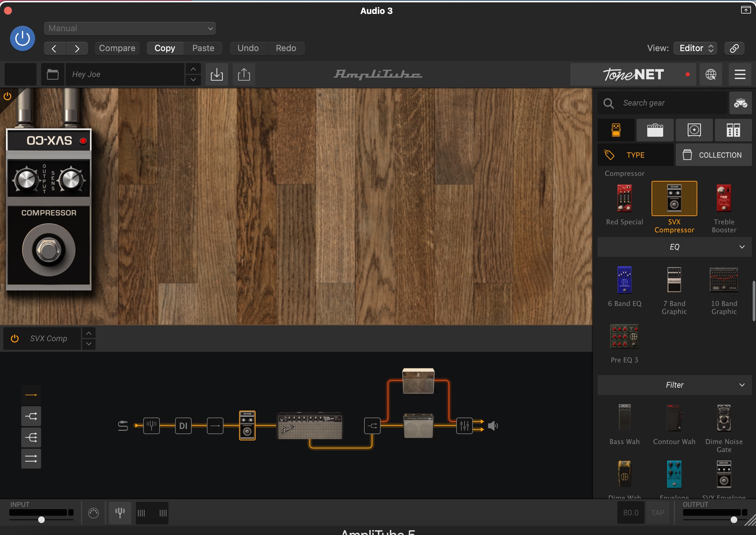
Task: Switch to the COLLECTION tab
Action: (714, 155)
